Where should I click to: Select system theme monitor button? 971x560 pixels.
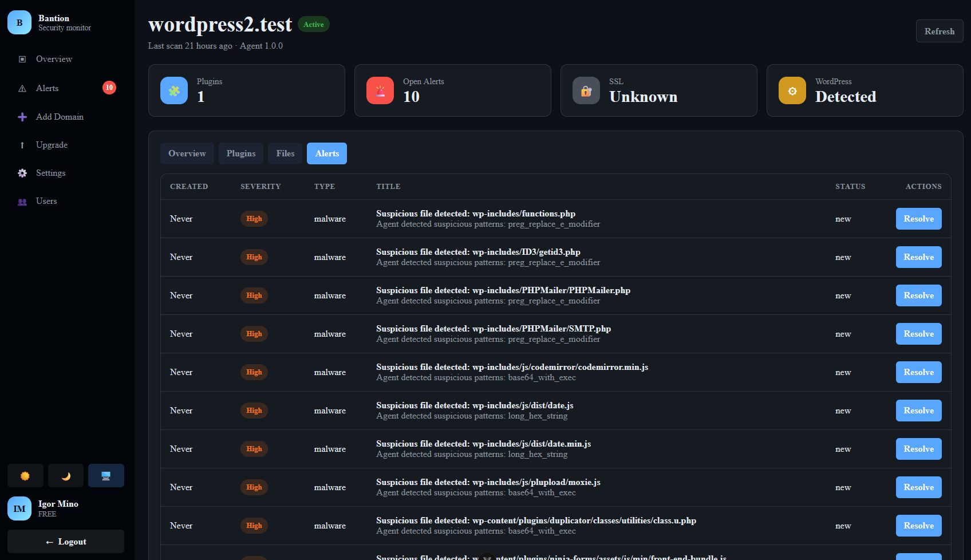(x=106, y=476)
